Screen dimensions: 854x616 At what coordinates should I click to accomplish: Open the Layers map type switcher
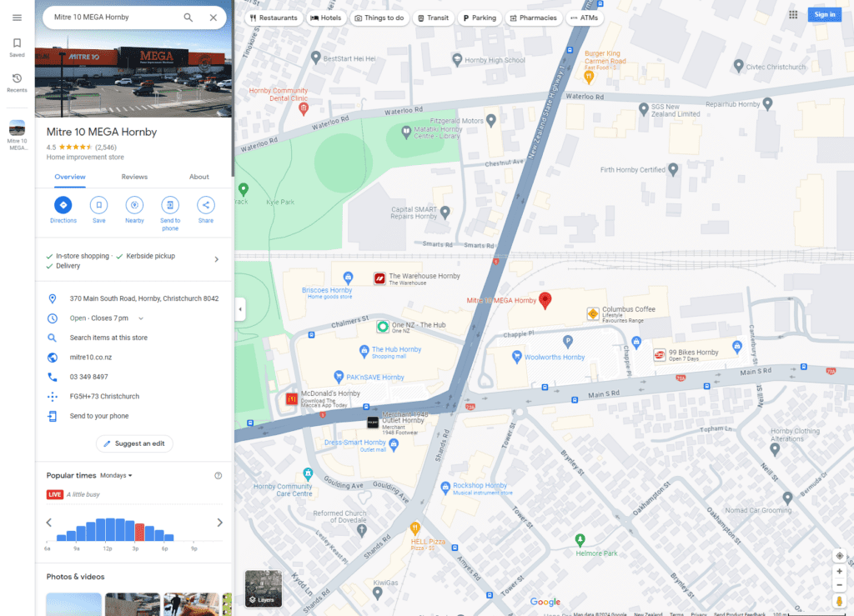point(263,588)
